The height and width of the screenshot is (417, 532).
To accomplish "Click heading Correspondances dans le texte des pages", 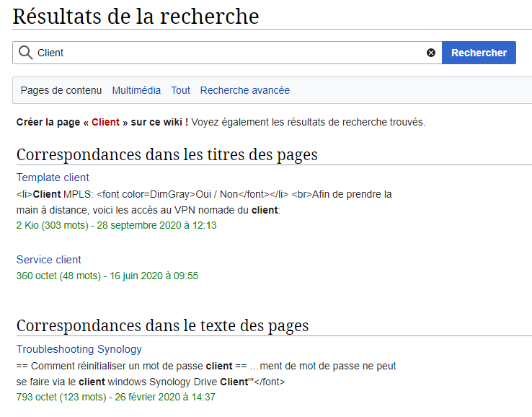I will (162, 325).
